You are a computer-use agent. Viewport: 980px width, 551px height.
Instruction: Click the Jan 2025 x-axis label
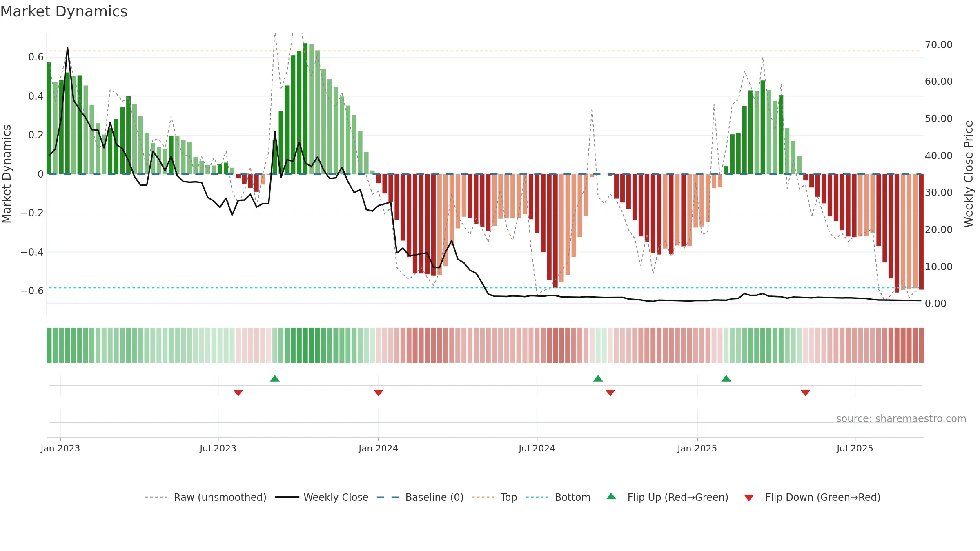(x=697, y=448)
